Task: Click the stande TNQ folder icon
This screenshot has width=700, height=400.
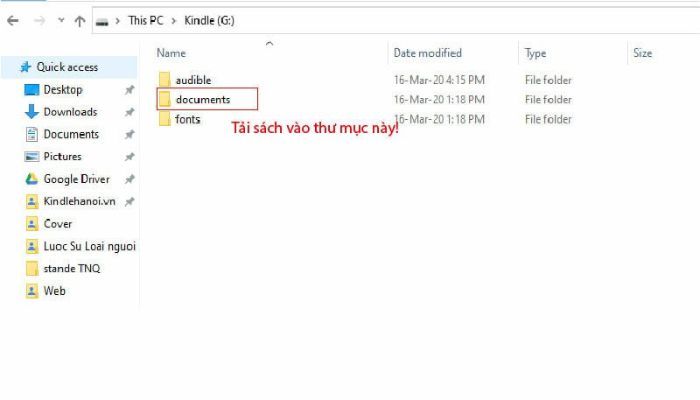Action: pyautogui.click(x=32, y=268)
